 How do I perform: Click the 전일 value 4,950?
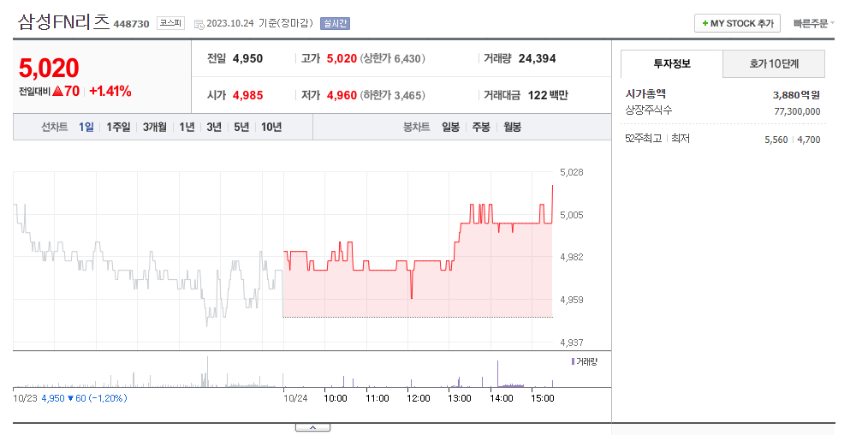coord(247,58)
